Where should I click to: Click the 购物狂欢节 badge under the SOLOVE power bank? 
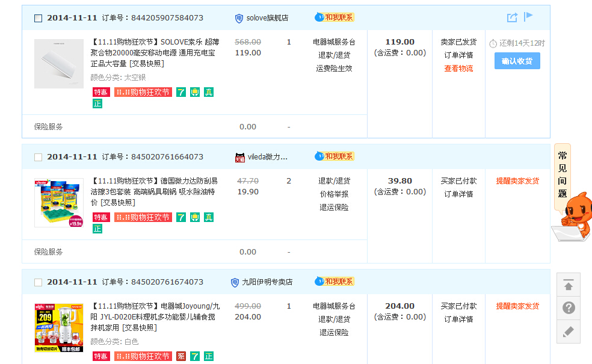143,92
